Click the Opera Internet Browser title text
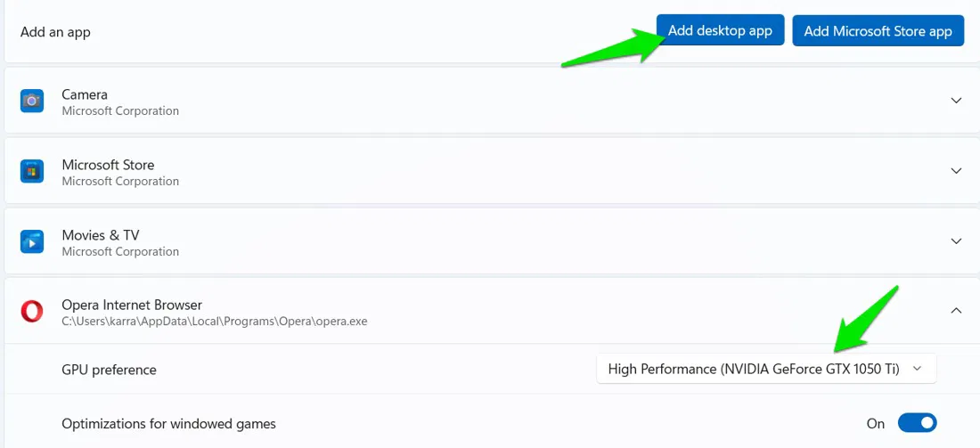Viewport: 980px width, 448px height. [132, 305]
